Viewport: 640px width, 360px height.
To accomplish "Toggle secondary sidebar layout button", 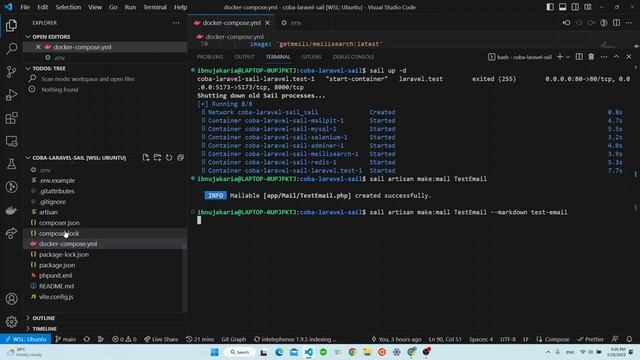I will (575, 7).
